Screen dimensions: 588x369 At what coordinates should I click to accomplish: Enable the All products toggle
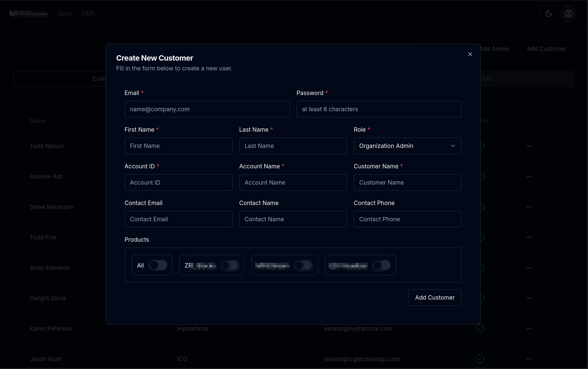(x=158, y=265)
